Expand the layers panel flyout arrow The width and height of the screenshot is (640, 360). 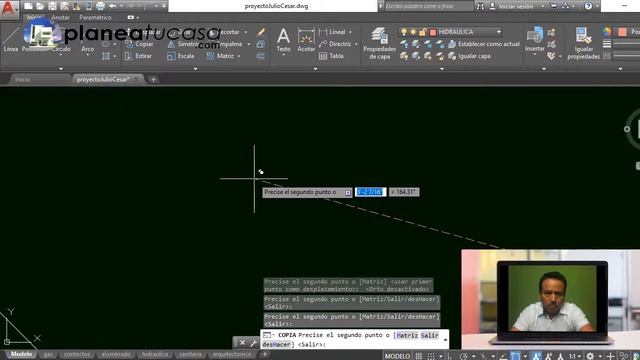click(442, 69)
